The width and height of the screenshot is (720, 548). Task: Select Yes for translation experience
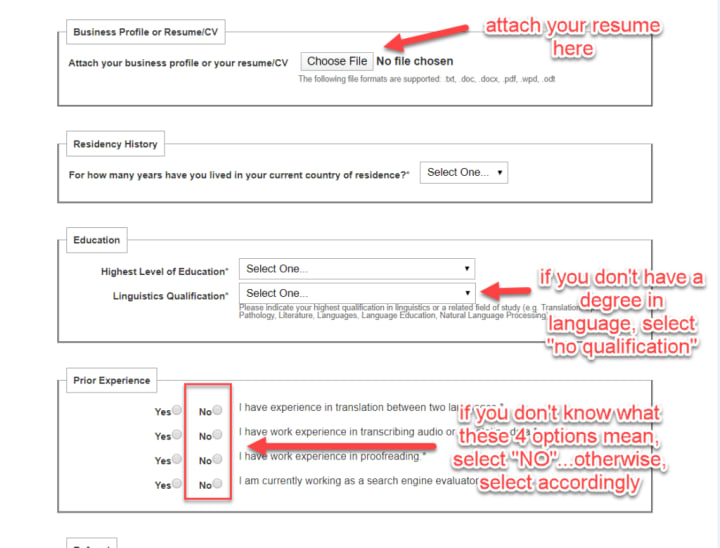click(177, 410)
